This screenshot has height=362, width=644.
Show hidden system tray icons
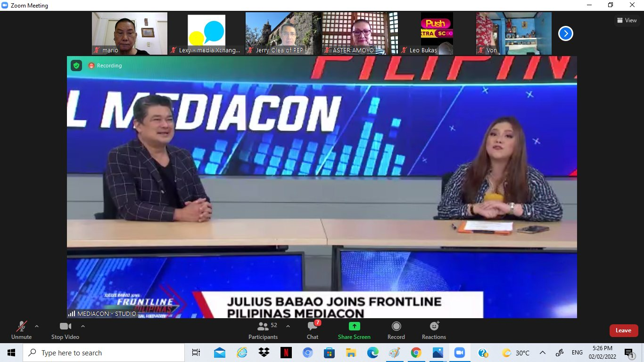tap(543, 353)
